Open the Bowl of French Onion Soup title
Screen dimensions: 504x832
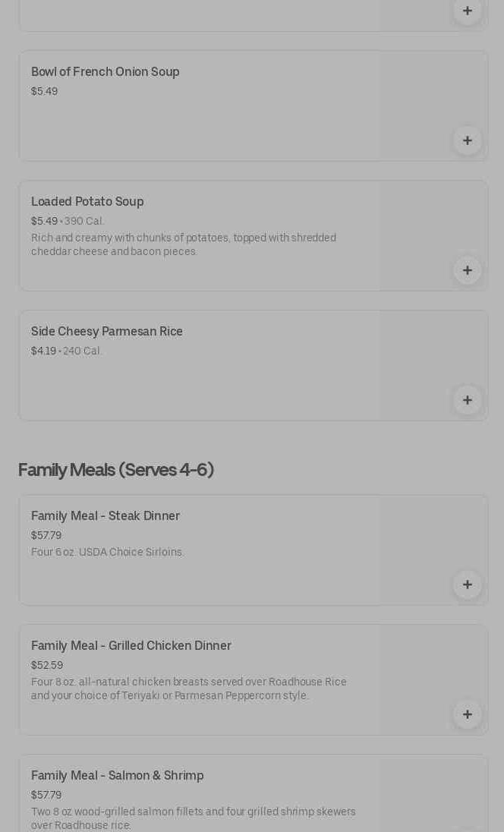[x=106, y=72]
